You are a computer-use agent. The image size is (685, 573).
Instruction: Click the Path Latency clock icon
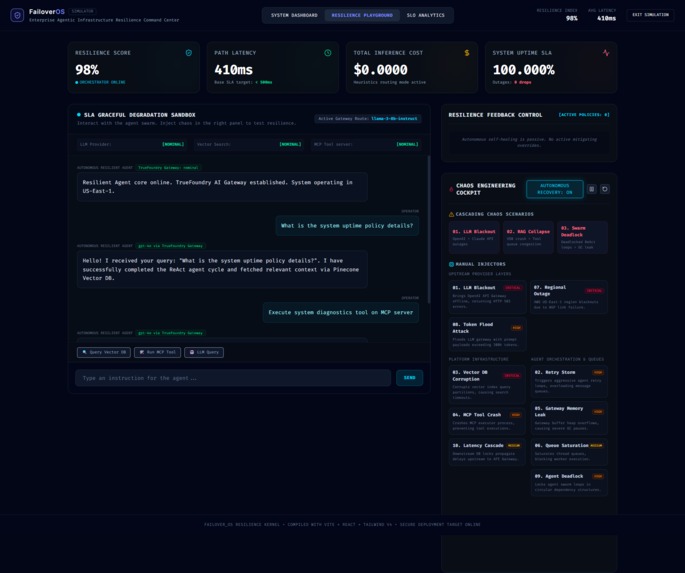click(x=328, y=53)
